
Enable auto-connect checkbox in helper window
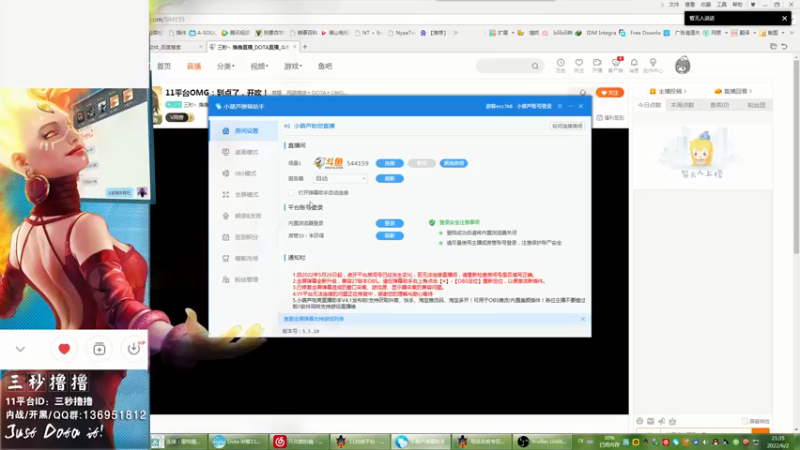[x=291, y=193]
